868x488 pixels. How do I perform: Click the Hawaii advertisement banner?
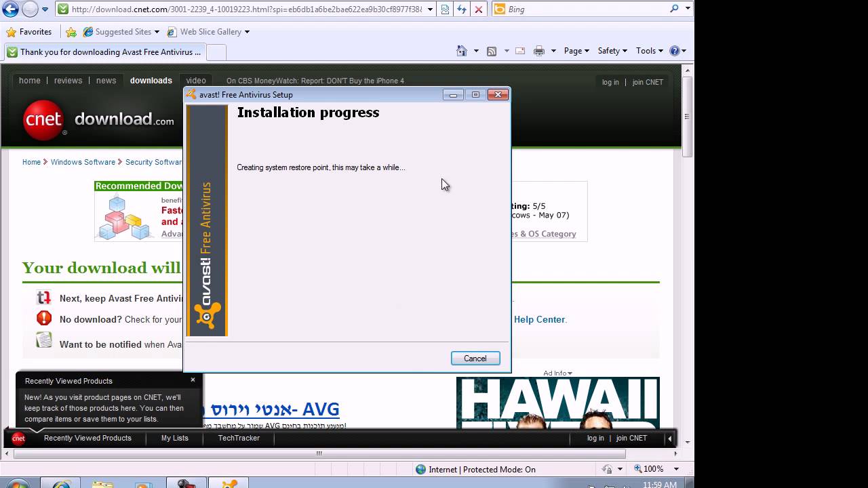(557, 403)
